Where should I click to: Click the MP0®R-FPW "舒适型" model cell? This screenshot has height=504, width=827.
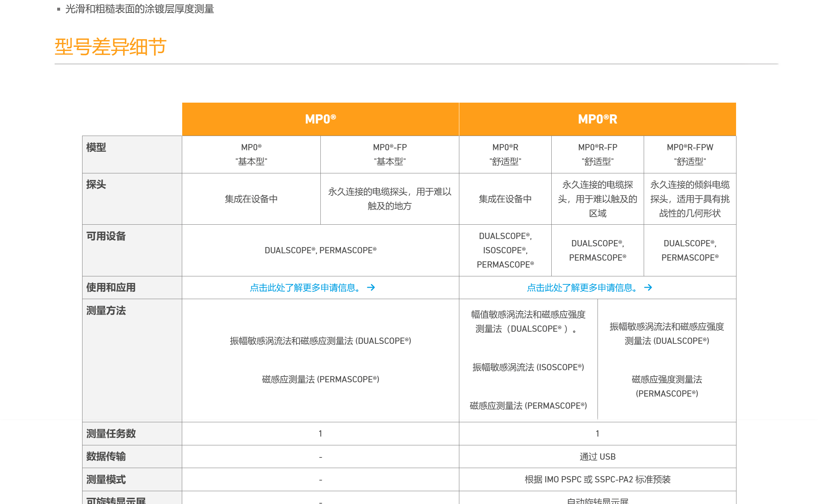tap(690, 154)
